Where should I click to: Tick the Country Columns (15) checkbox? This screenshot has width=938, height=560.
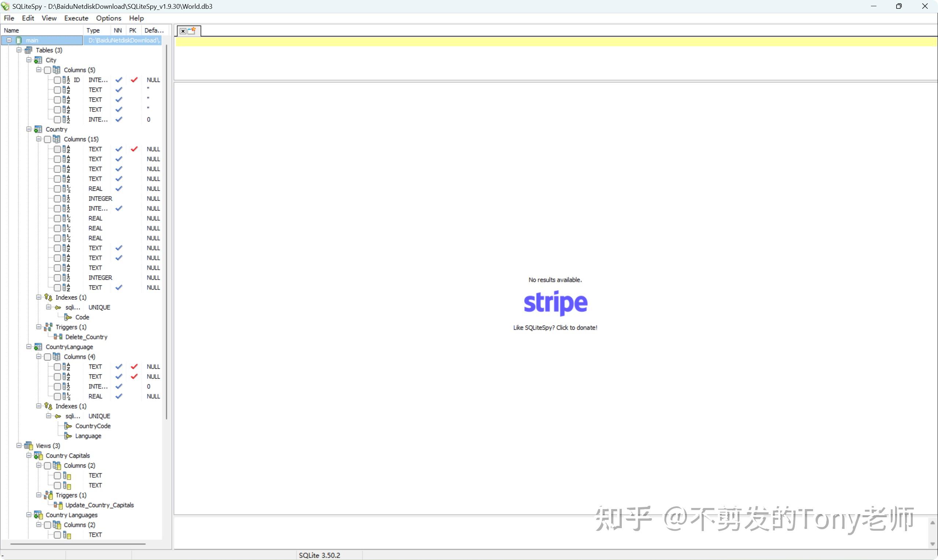click(x=48, y=139)
